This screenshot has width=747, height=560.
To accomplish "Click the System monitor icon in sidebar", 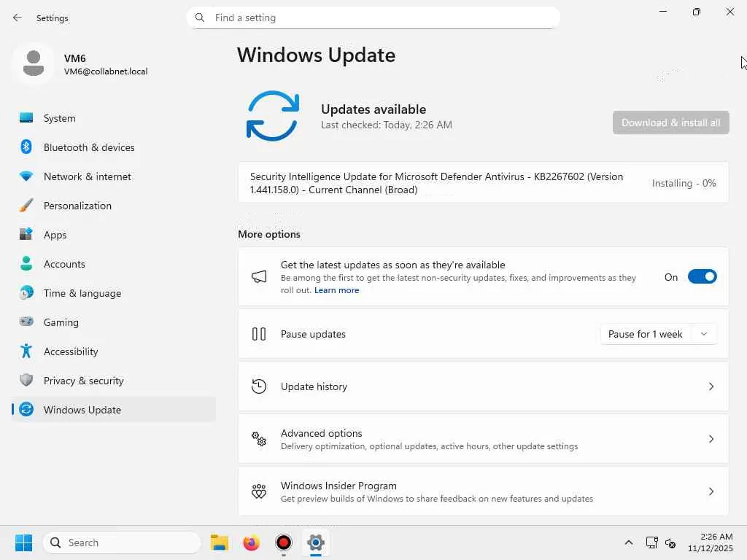I will [26, 117].
